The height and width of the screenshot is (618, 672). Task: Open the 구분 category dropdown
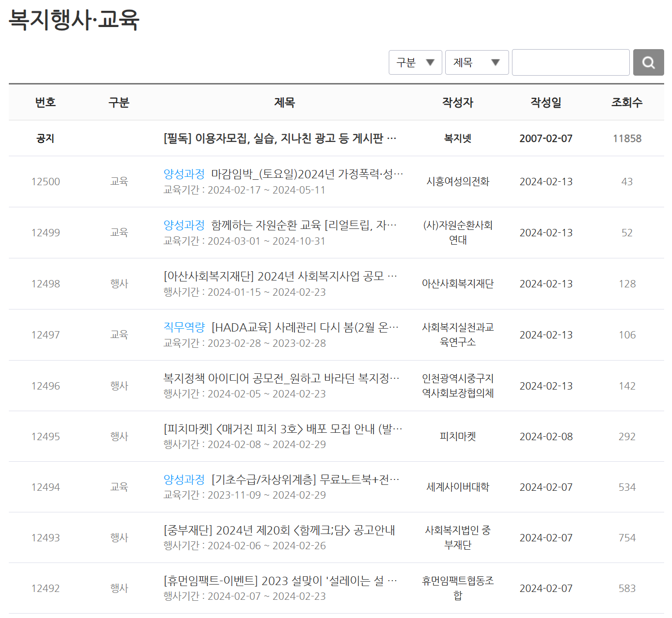[415, 62]
